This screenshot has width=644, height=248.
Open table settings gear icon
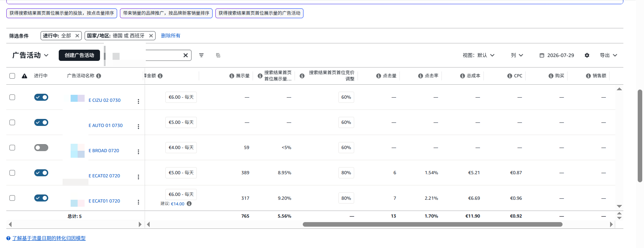click(x=587, y=55)
